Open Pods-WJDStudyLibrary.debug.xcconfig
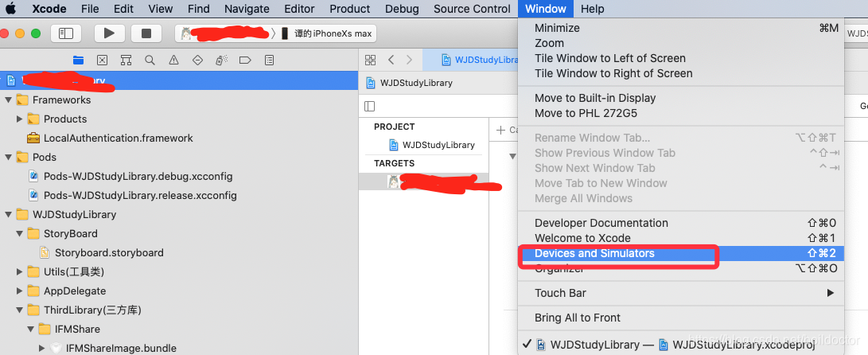Screen dimensions: 868x355 tap(138, 177)
